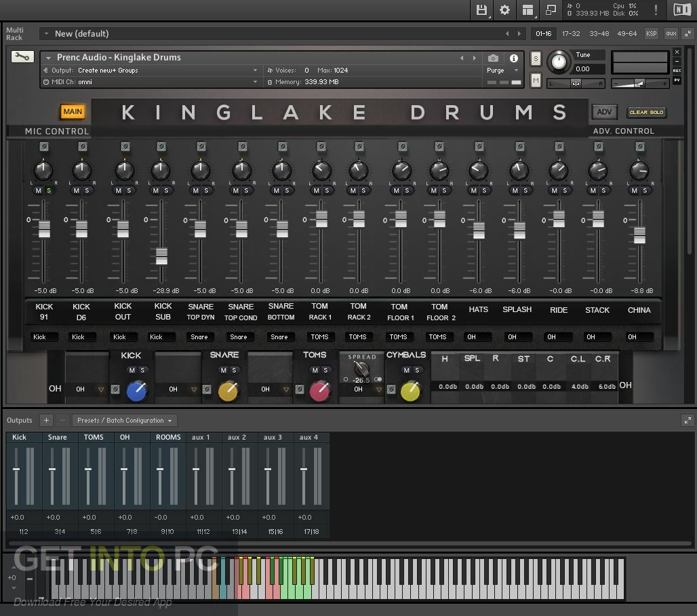Click previous instrument arrow in header
697x616 pixels.
[462, 58]
